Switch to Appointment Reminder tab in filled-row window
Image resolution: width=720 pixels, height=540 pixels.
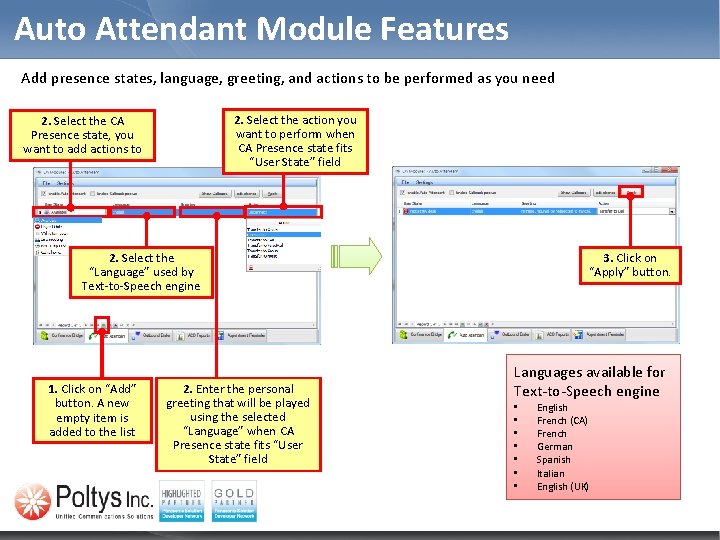599,335
